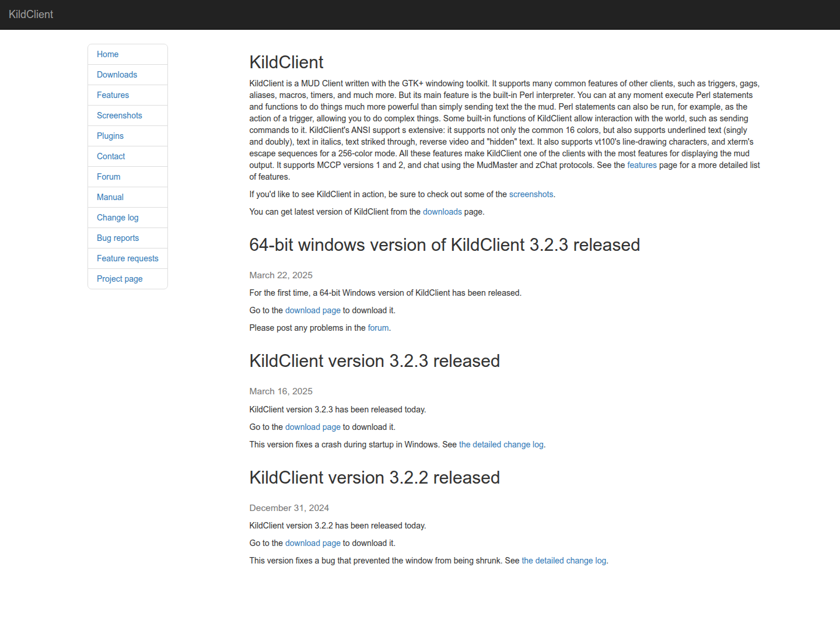Open the Plugins sidebar entry

(x=128, y=136)
